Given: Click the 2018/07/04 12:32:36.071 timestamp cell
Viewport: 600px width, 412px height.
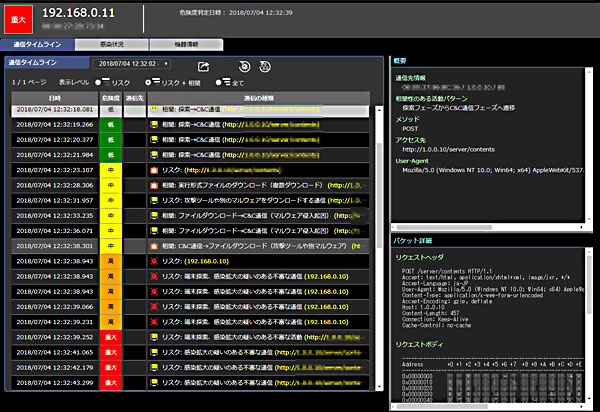Looking at the screenshot, I should pos(55,231).
